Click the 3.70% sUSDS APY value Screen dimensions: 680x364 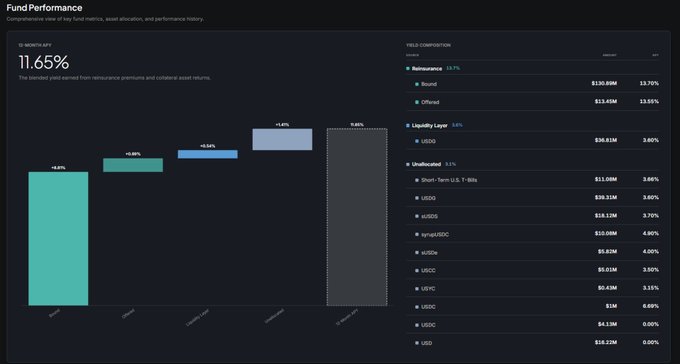point(651,216)
